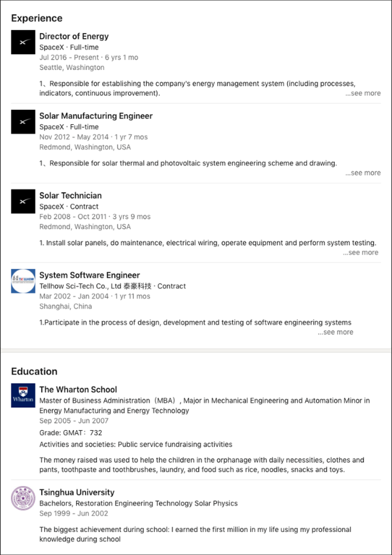
Task: Open Tsinghua University school page
Action: tap(77, 492)
